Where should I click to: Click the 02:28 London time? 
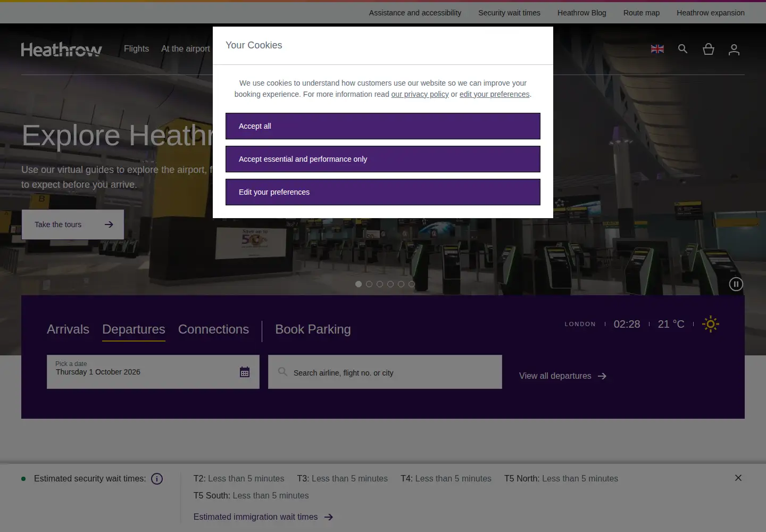[x=627, y=324]
